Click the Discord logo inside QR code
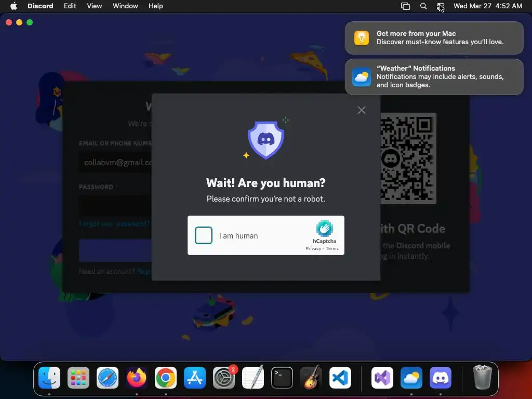Screen dimensions: 532x399 tap(391, 158)
